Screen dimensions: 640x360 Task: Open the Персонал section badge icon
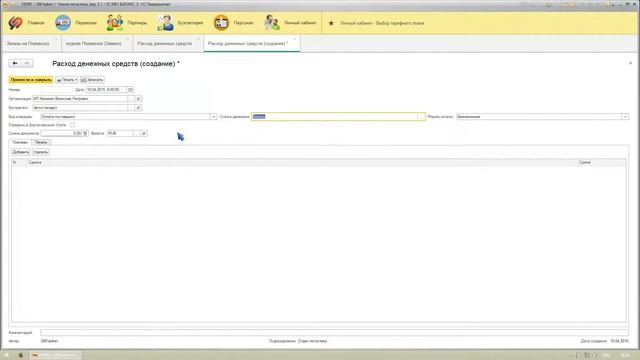click(221, 23)
